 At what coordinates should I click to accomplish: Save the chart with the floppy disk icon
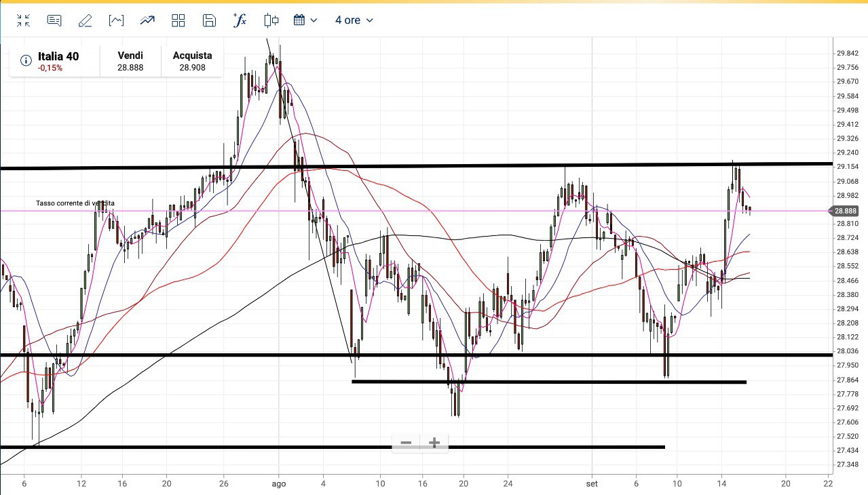(210, 20)
